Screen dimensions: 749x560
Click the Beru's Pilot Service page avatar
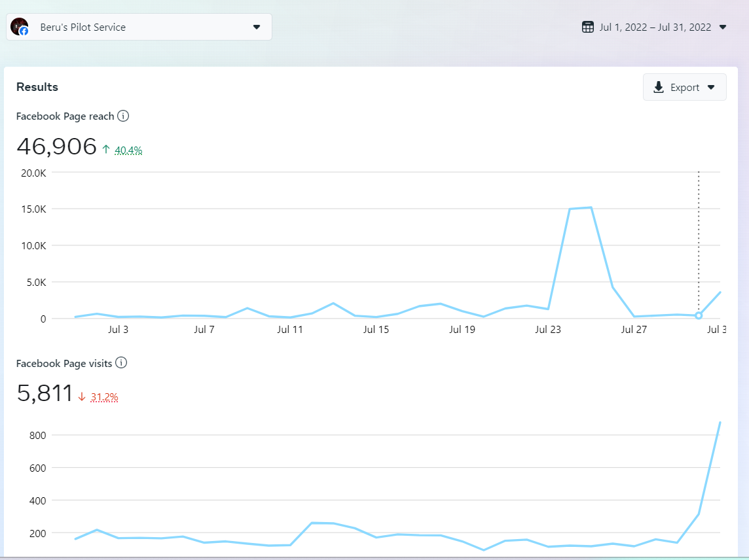click(20, 27)
